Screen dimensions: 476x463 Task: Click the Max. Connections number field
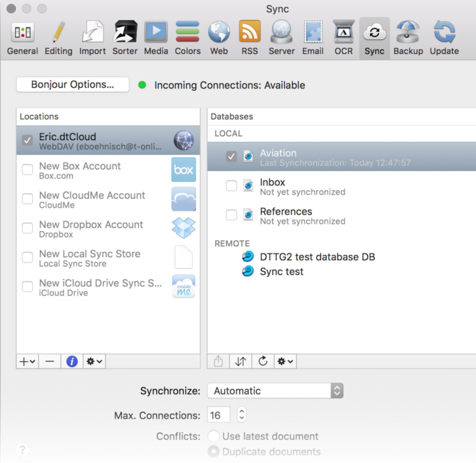point(219,415)
